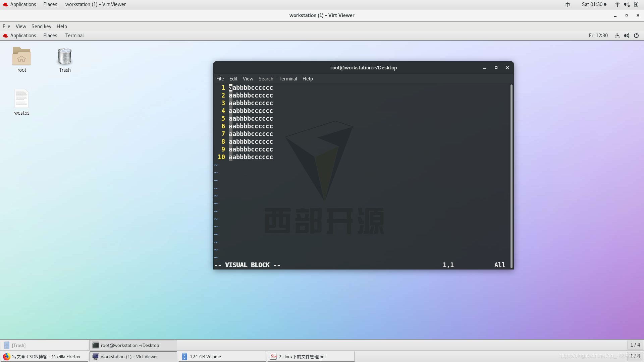Image resolution: width=644 pixels, height=362 pixels.
Task: Open the Edit menu in terminal
Action: 233,78
